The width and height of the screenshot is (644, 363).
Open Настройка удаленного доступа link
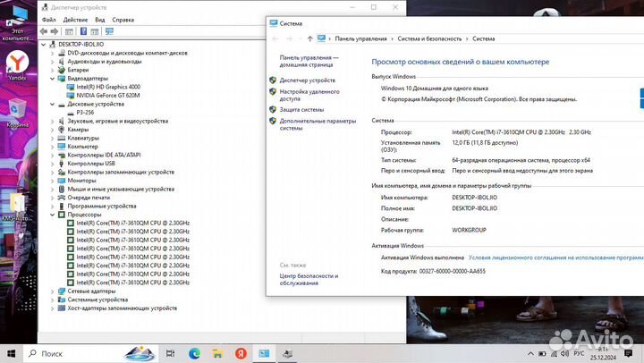pos(309,95)
